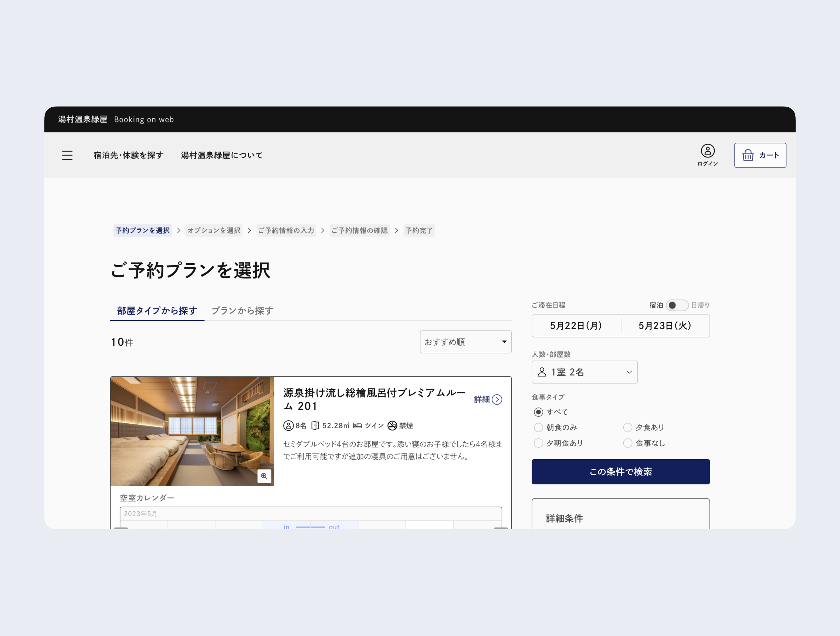Viewport: 840px width, 636px height.
Task: Click the guest capacity person icon
Action: tap(289, 426)
